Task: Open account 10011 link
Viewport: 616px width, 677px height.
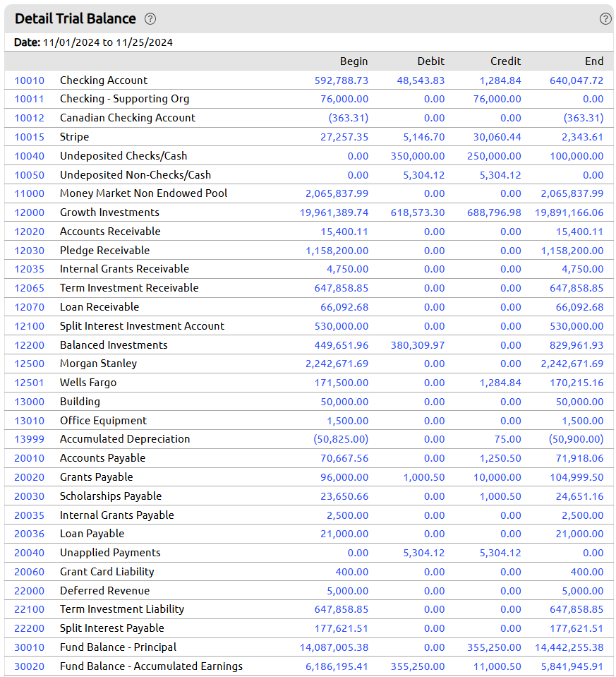Action: [30, 100]
